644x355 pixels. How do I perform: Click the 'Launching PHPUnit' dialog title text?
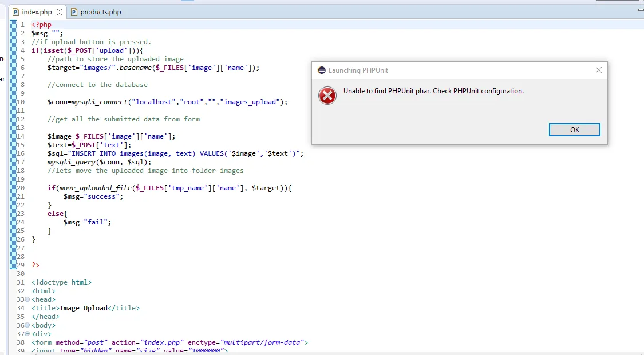[358, 70]
